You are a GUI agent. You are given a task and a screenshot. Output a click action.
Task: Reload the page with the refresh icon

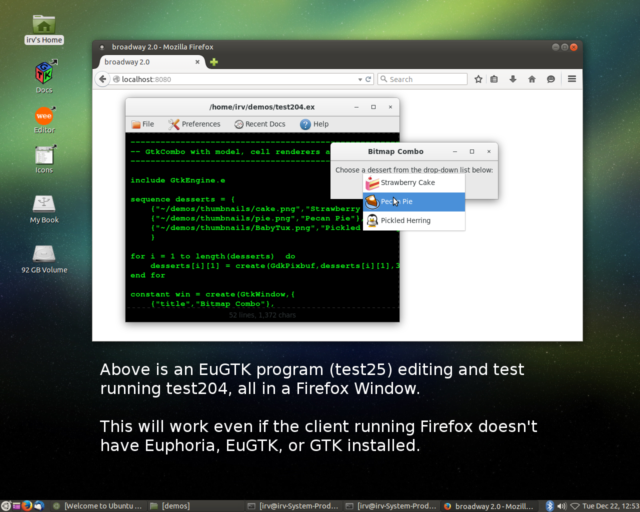[x=368, y=79]
